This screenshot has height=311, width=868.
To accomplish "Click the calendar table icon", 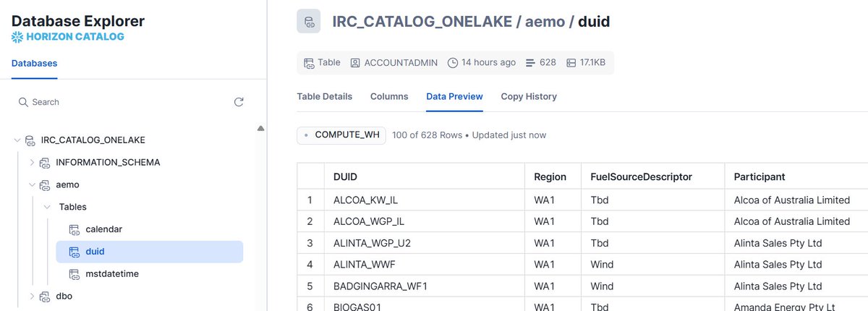I will 75,229.
